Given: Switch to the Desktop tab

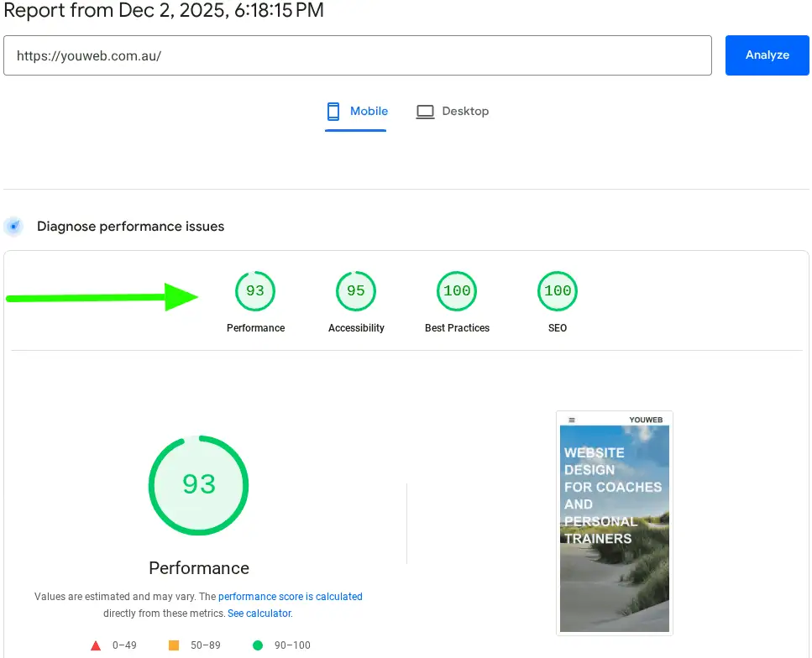Looking at the screenshot, I should [453, 112].
